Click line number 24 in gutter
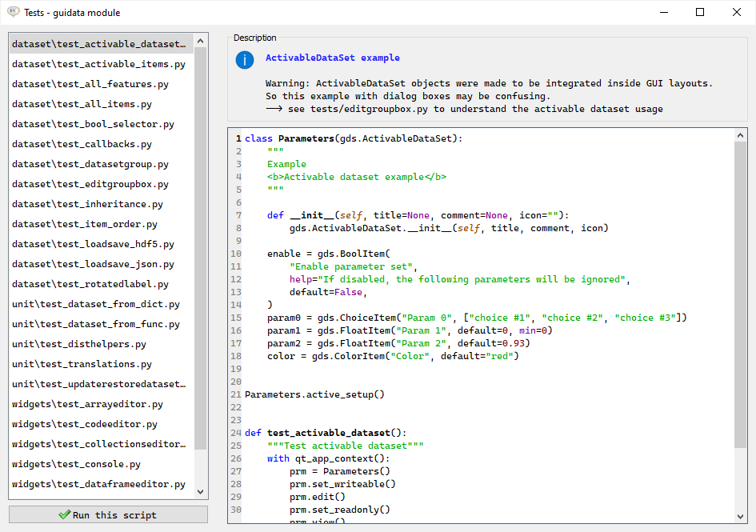Image resolution: width=756 pixels, height=532 pixels. [x=236, y=433]
